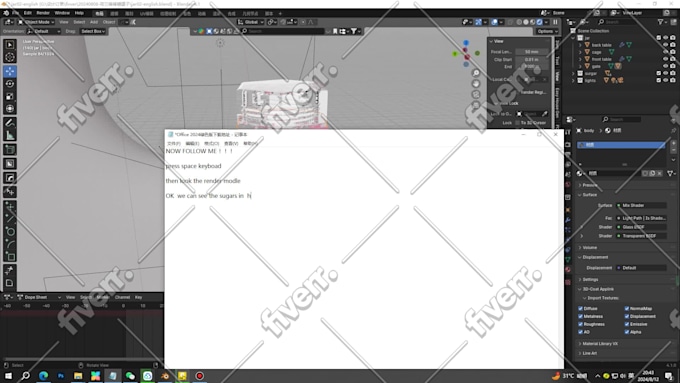Activate the Transform tool

click(x=10, y=109)
